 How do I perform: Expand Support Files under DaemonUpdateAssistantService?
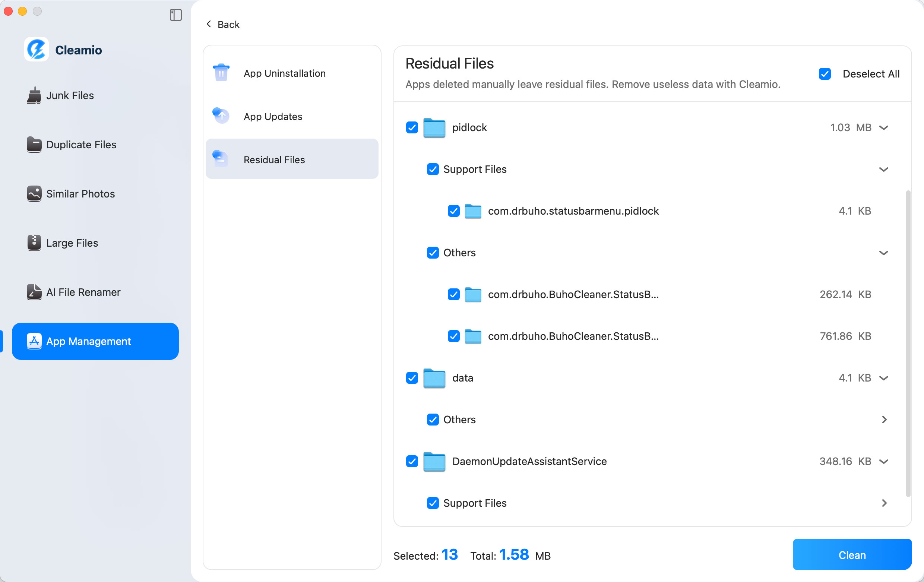pyautogui.click(x=885, y=503)
